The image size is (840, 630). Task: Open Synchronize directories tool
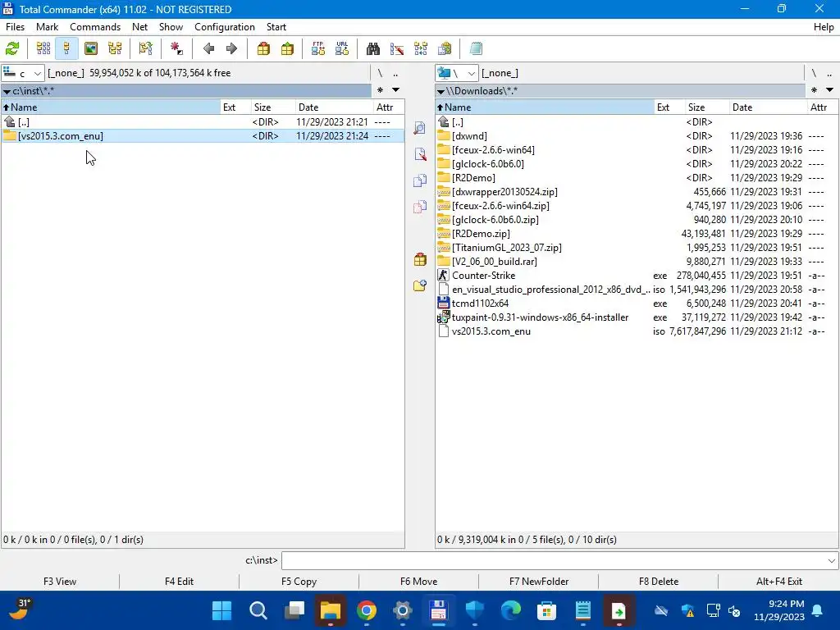(x=421, y=48)
